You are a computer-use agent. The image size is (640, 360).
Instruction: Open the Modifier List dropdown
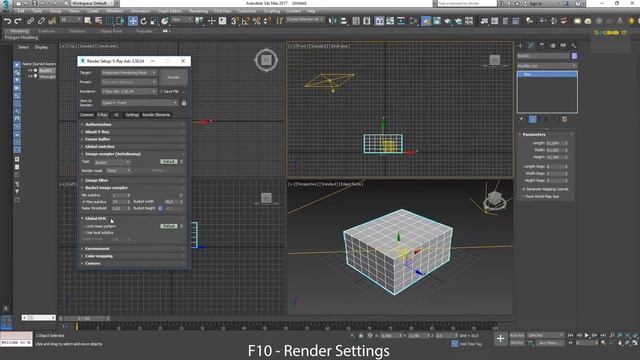pyautogui.click(x=547, y=66)
